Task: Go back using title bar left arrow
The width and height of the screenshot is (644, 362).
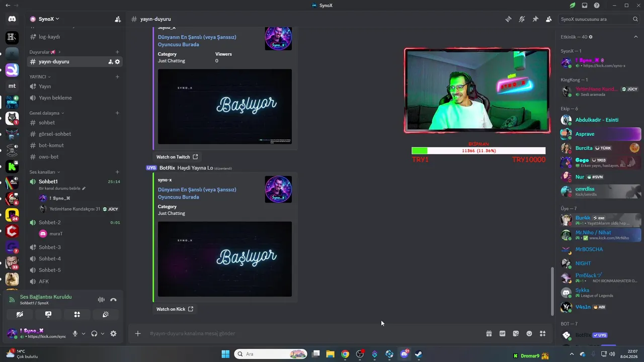Action: [8, 6]
